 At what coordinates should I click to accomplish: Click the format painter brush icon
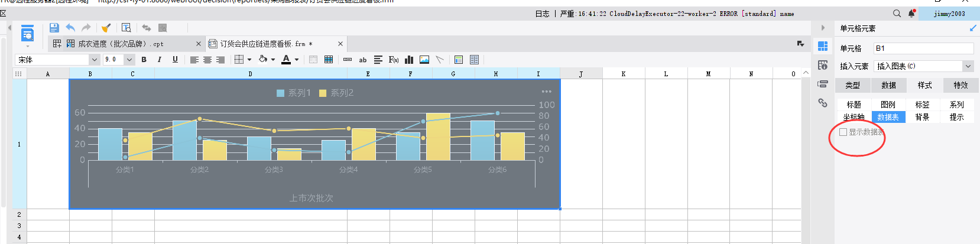click(106, 28)
